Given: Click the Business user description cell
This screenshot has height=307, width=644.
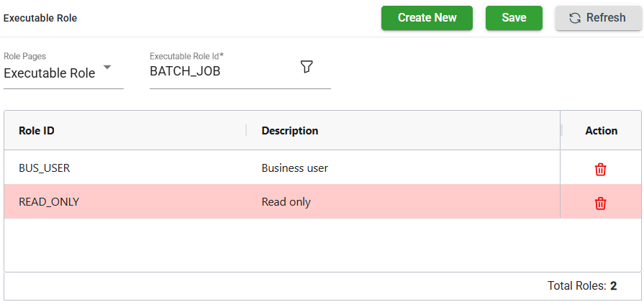Looking at the screenshot, I should point(295,168).
